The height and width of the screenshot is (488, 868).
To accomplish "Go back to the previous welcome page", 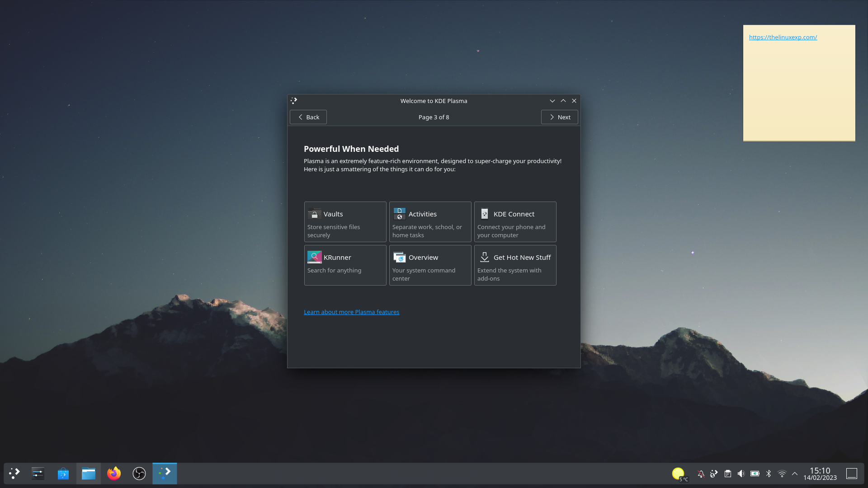I will (308, 117).
